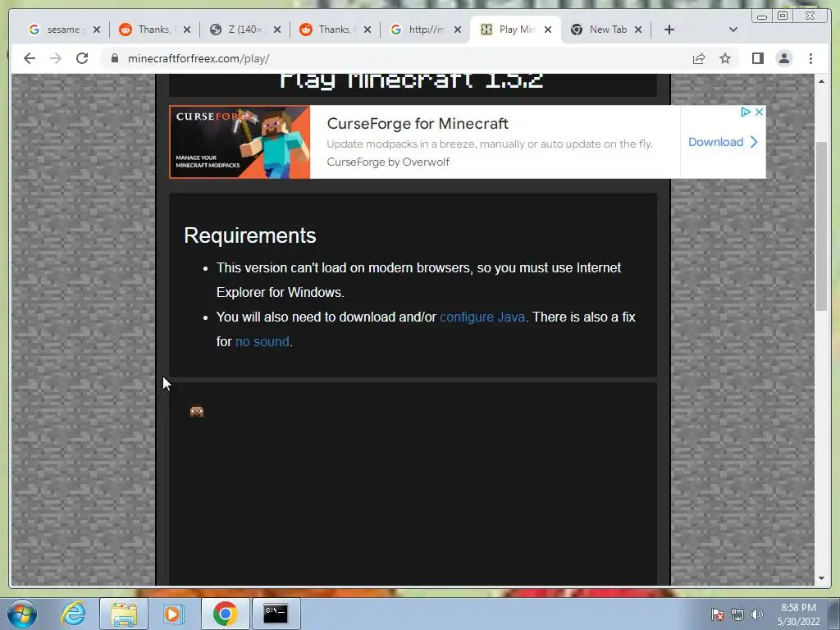840x630 pixels.
Task: Click the volume speaker tray icon
Action: coord(756,614)
